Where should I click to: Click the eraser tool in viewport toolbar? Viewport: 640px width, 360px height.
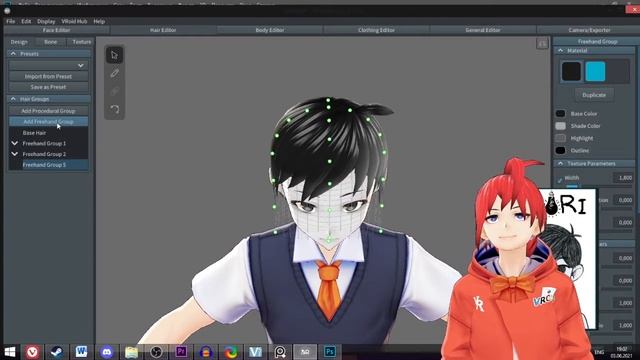[114, 91]
